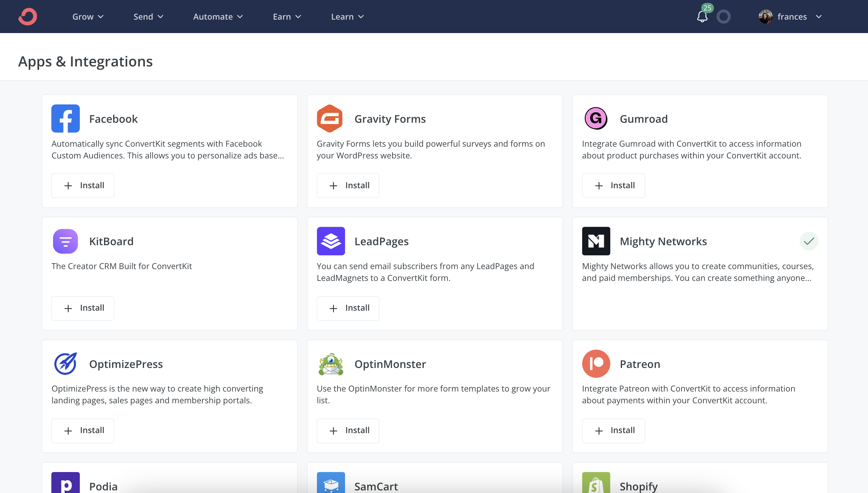This screenshot has width=868, height=493.
Task: Click the SamCart logo icon
Action: (x=331, y=483)
